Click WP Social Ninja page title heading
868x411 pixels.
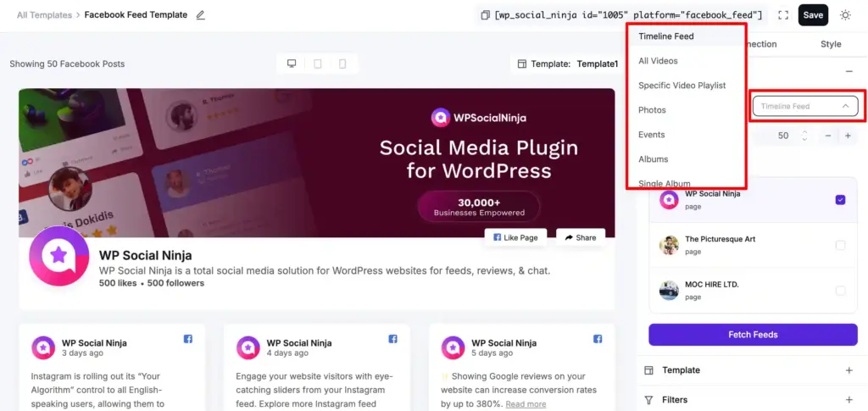coord(146,256)
